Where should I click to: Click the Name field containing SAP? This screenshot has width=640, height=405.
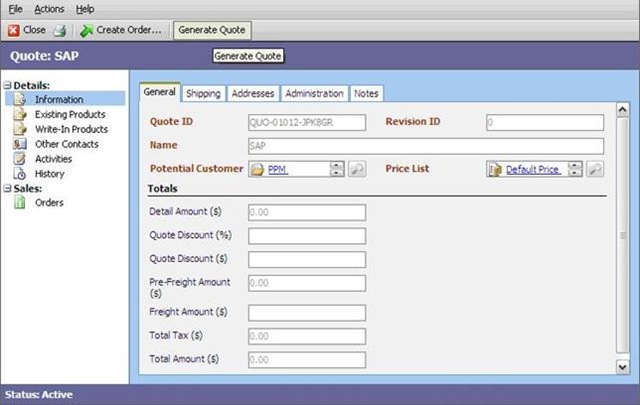[x=426, y=146]
